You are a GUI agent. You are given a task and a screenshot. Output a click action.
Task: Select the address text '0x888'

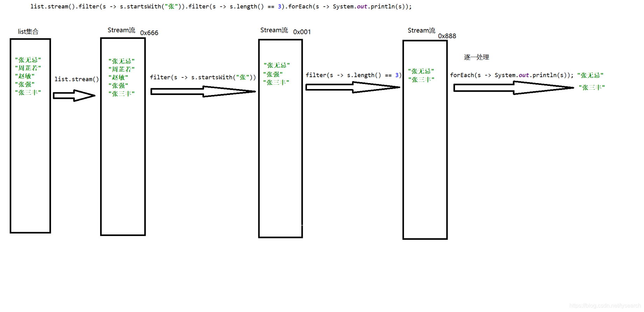447,36
